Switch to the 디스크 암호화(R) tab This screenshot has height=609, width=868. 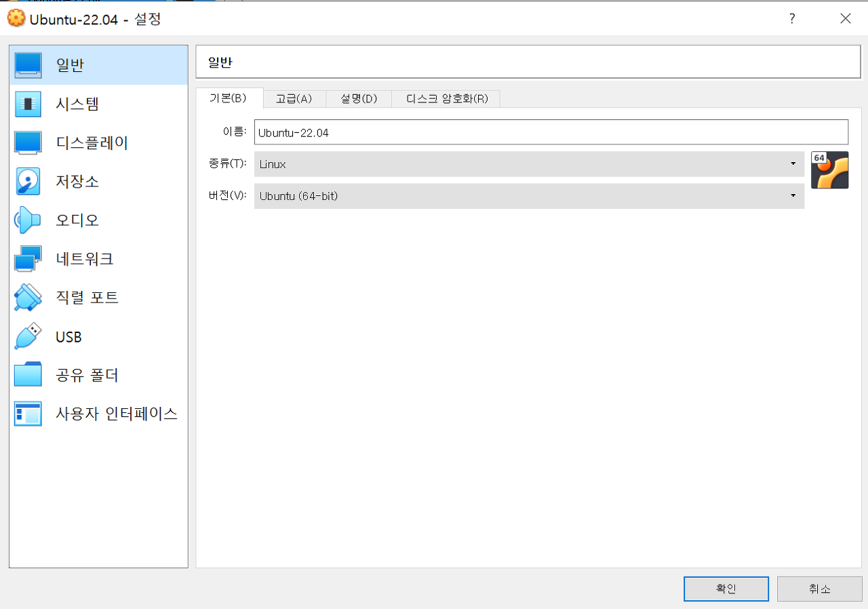446,99
